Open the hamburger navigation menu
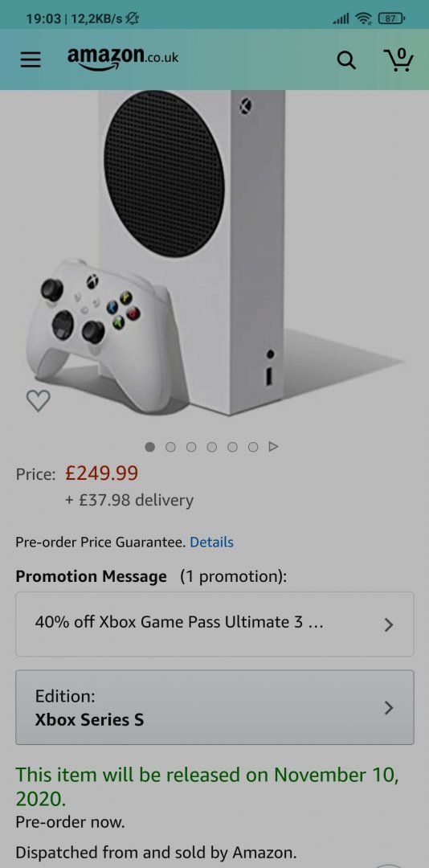 tap(31, 59)
